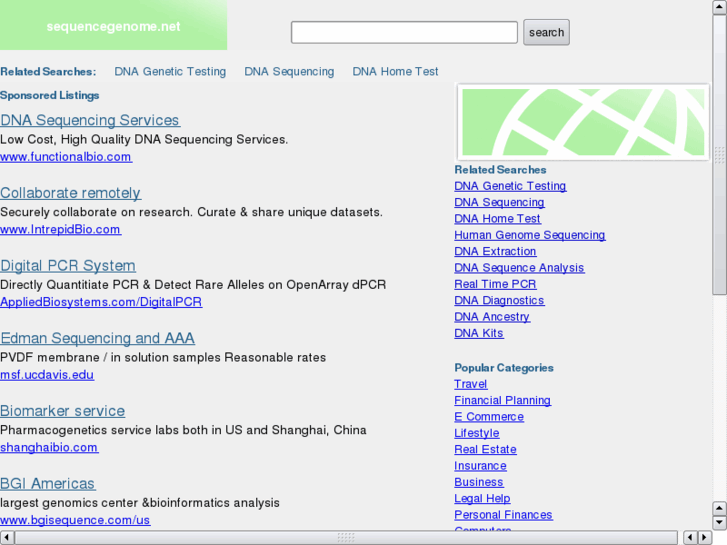This screenshot has width=727, height=545.
Task: Click the green globe banner image
Action: (x=583, y=122)
